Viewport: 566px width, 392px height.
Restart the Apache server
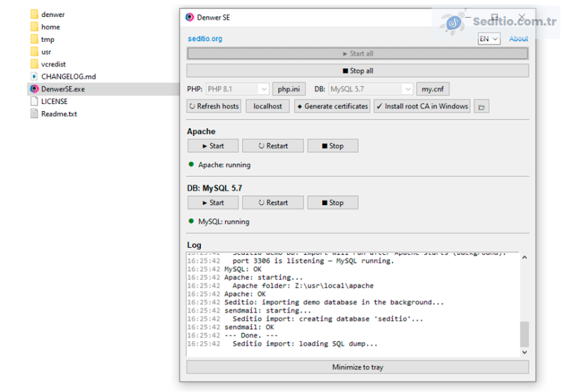click(273, 146)
